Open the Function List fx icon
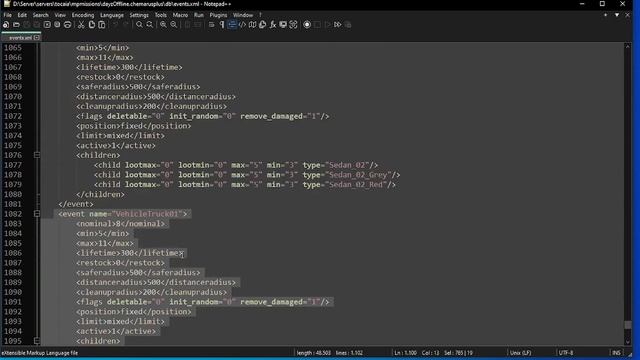640x360 pixels. pos(273,25)
